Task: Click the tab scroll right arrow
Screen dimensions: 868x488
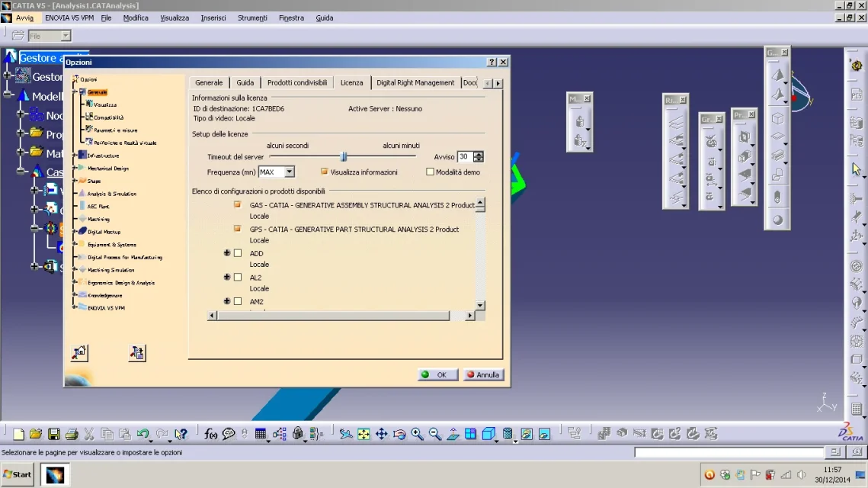Action: click(x=498, y=83)
